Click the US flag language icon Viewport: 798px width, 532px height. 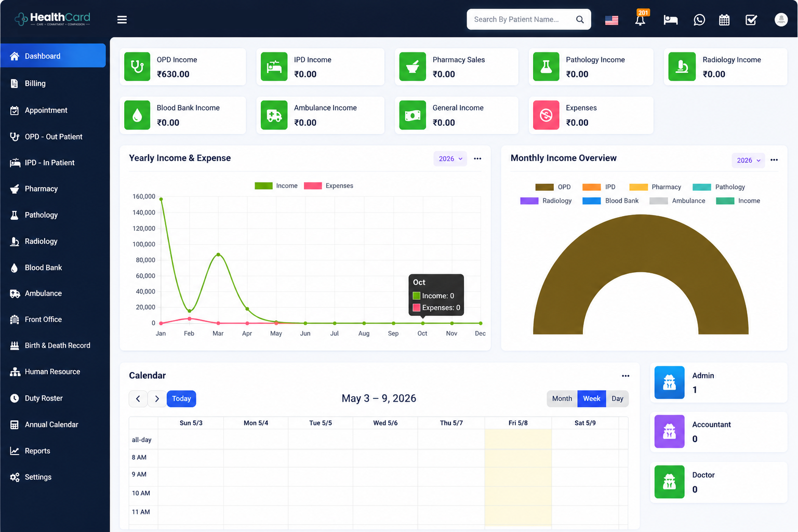pyautogui.click(x=611, y=20)
